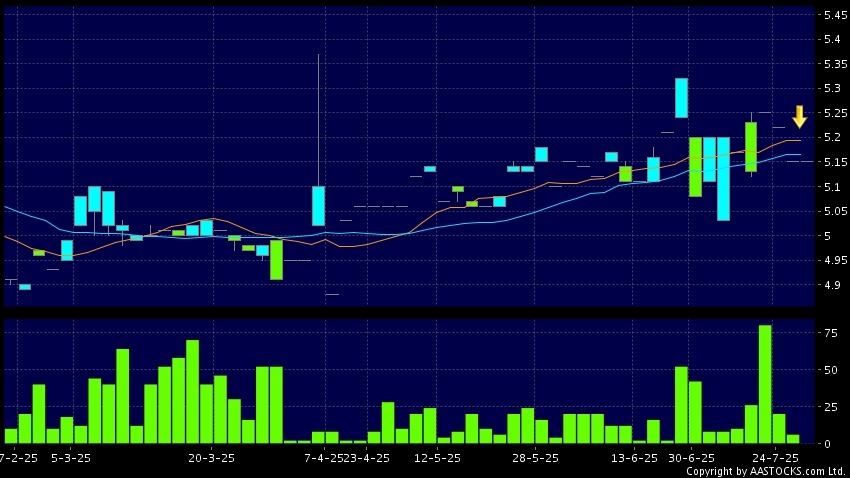Select the 0 volume axis label
Screen dimensions: 850x478
click(827, 444)
